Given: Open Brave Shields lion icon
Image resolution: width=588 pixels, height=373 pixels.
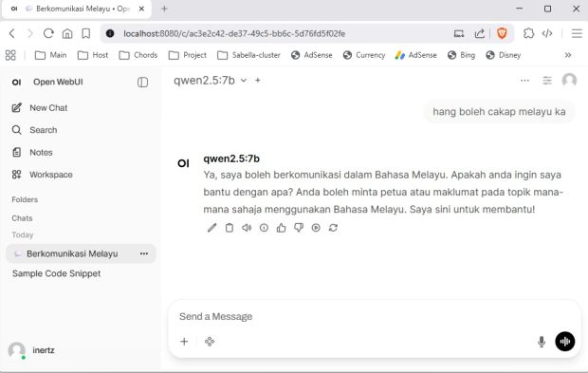Looking at the screenshot, I should (x=502, y=34).
